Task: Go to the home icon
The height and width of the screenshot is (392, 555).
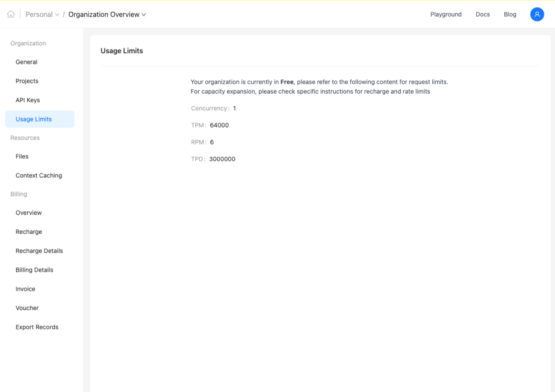Action: coord(11,14)
